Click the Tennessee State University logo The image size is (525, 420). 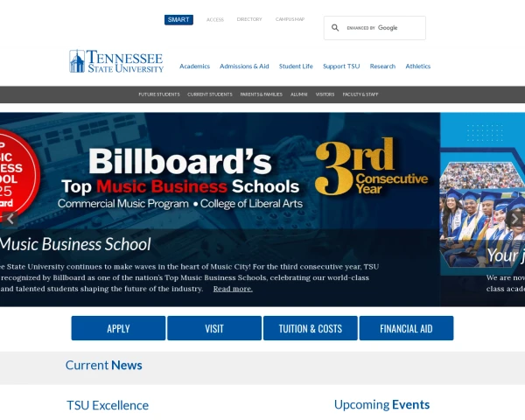(x=116, y=61)
